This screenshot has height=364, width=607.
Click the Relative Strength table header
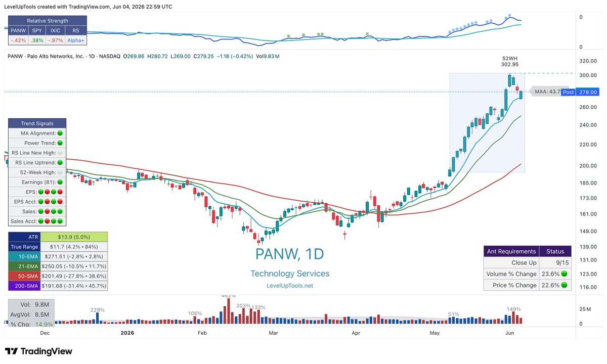pyautogui.click(x=48, y=21)
